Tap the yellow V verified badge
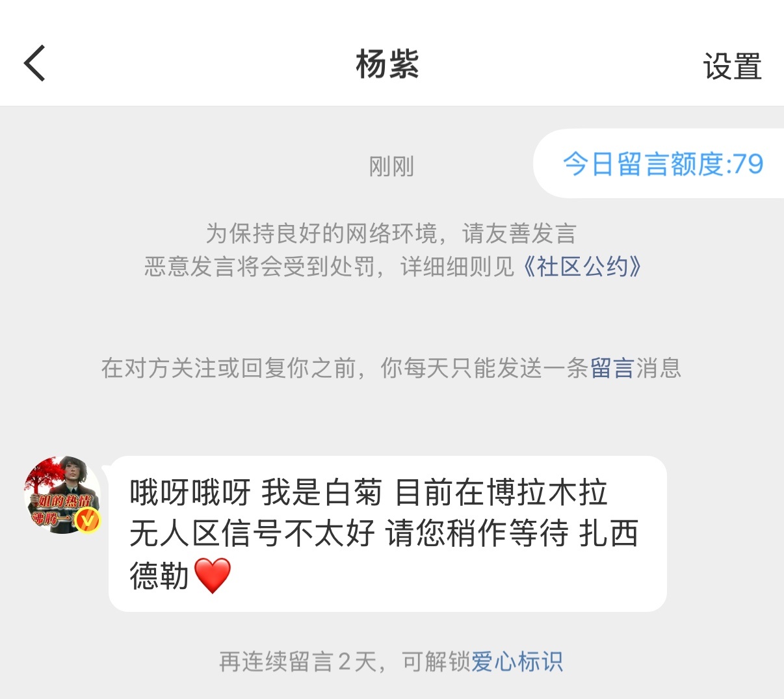Screen dimensions: 784x699 [x=87, y=520]
